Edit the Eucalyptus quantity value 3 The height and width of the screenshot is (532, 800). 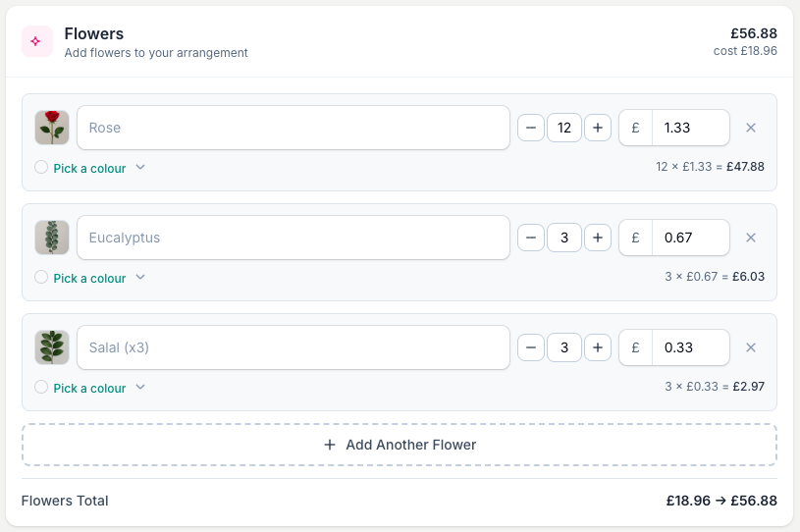click(x=564, y=238)
